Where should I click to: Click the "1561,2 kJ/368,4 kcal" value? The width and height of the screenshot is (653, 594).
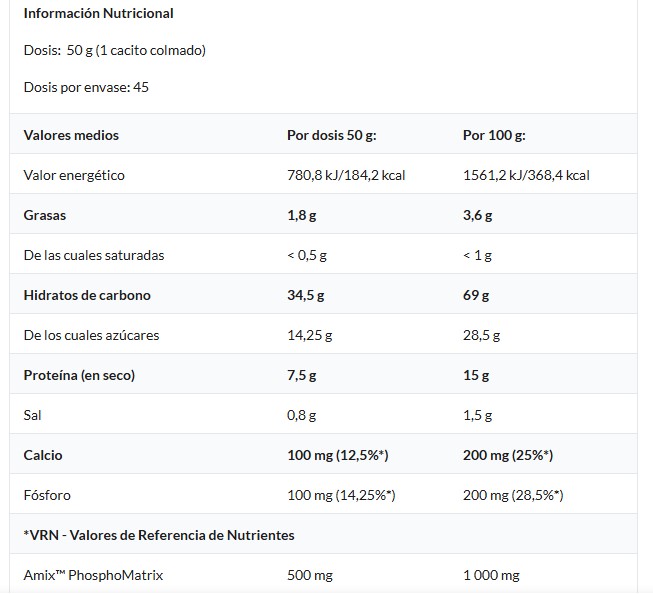526,175
